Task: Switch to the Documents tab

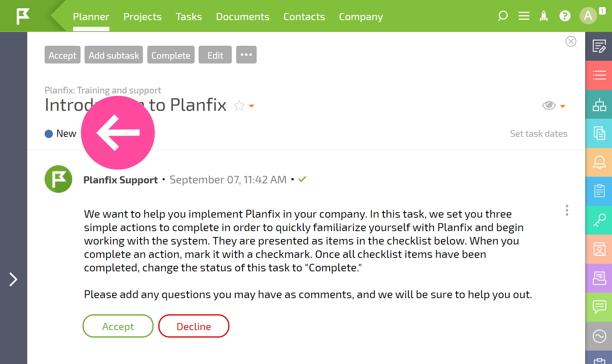Action: (x=243, y=17)
